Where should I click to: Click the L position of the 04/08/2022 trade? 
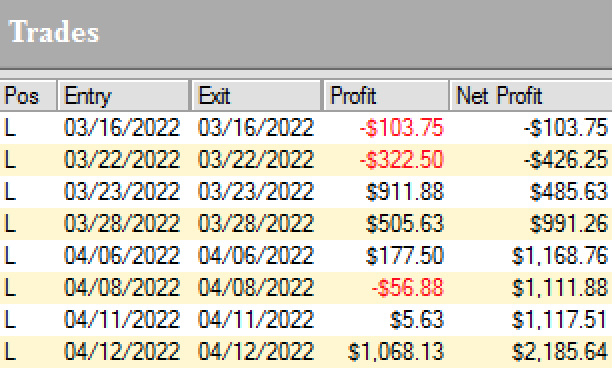[x=10, y=288]
